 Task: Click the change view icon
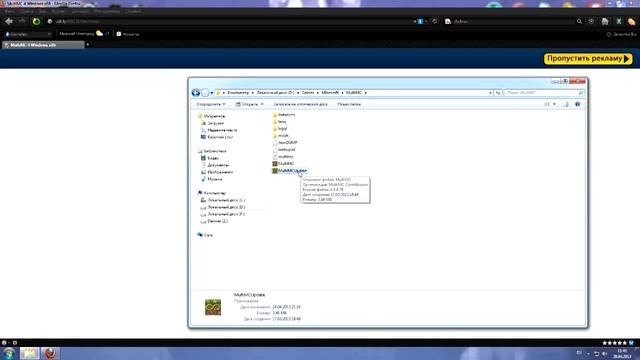click(547, 104)
